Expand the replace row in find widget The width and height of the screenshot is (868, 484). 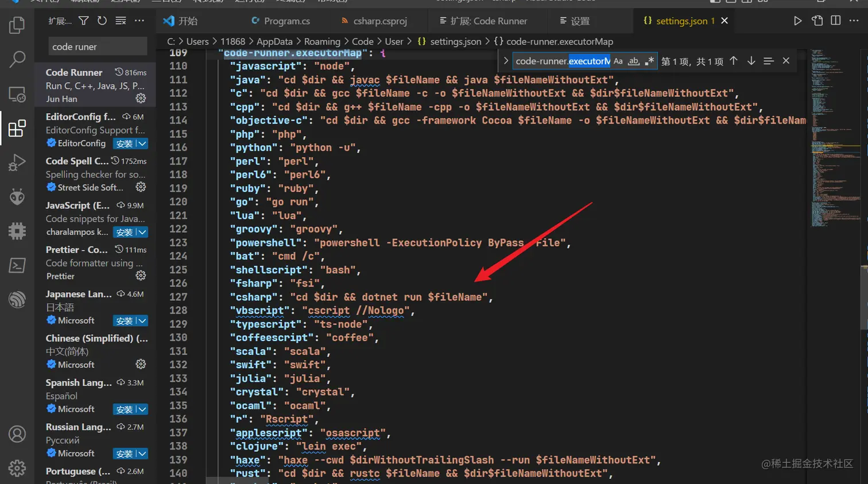506,61
